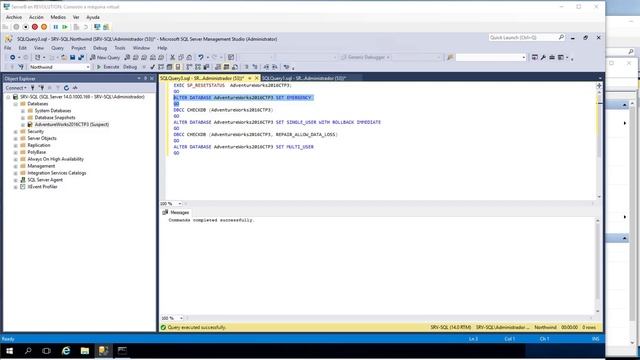Viewport: 640px width, 360px height.
Task: Open the editor zoom 100% dropdown
Action: click(x=180, y=204)
